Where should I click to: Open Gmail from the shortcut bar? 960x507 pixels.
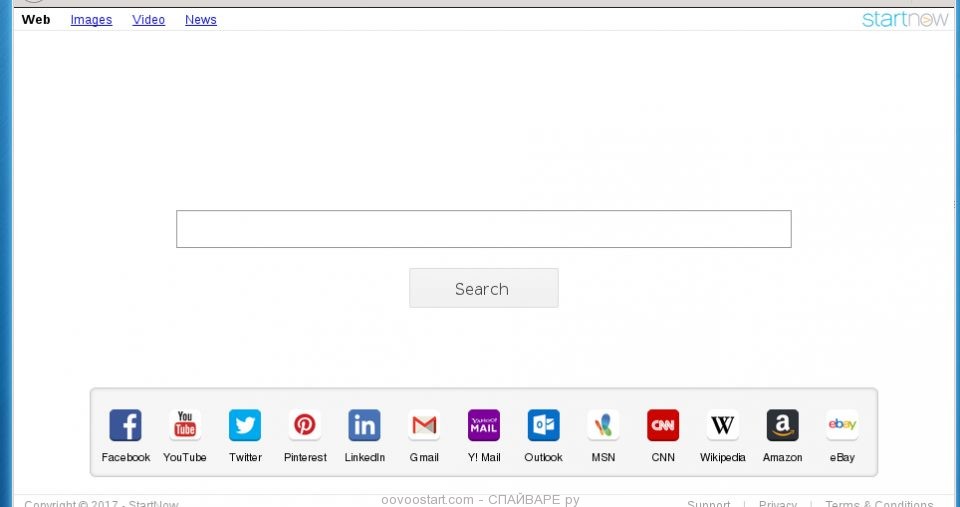tap(424, 426)
